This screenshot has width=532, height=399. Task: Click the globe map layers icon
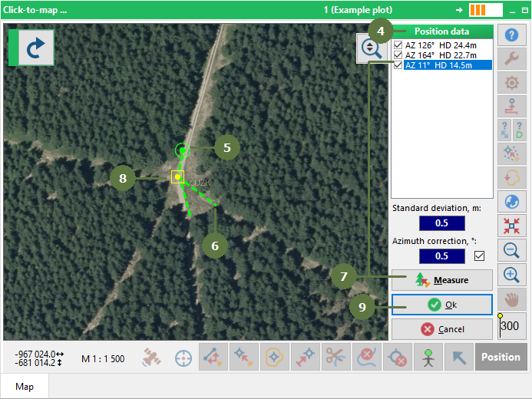point(511,202)
